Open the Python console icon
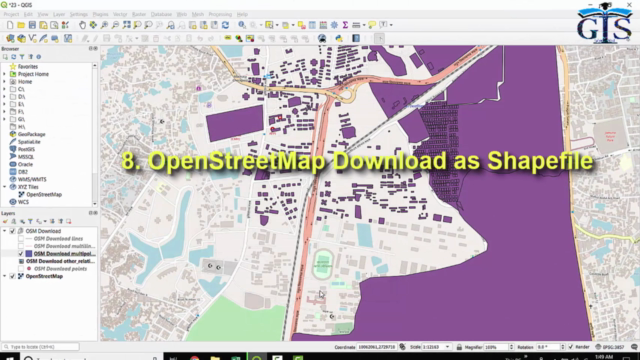This screenshot has height=360, width=640. (339, 38)
